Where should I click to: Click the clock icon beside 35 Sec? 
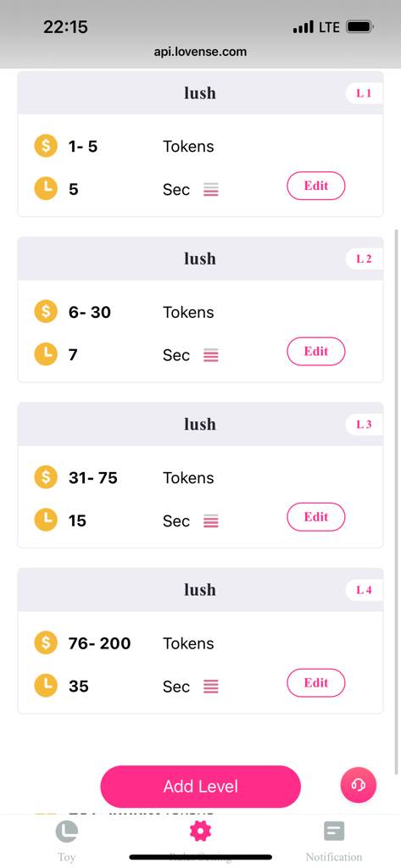[46, 686]
